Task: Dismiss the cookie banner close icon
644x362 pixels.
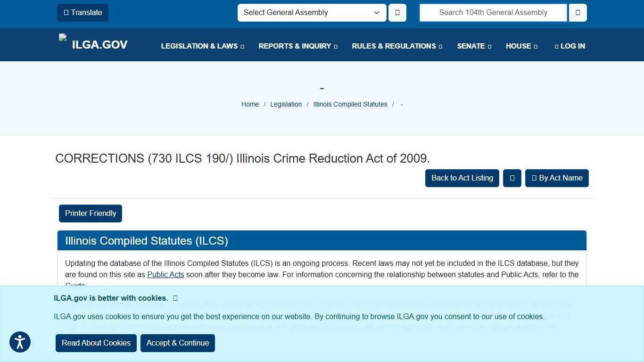Action: point(175,298)
